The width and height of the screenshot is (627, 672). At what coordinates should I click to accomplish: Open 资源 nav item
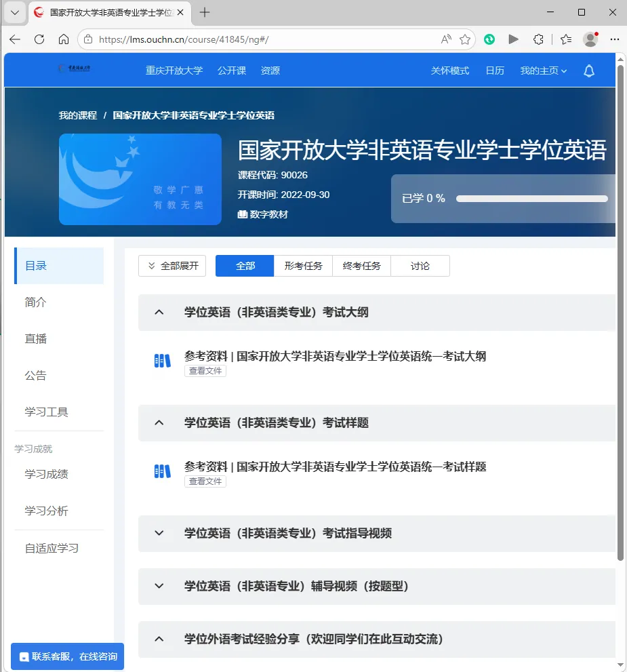tap(270, 71)
